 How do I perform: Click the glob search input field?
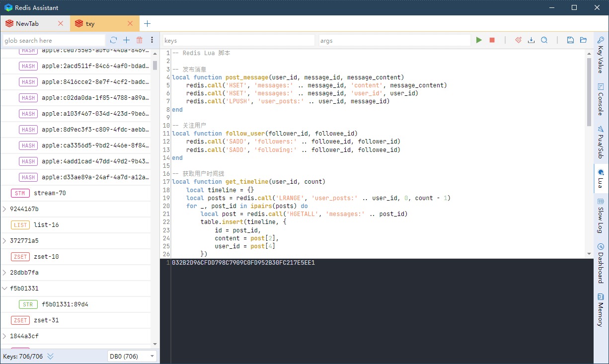(x=52, y=40)
